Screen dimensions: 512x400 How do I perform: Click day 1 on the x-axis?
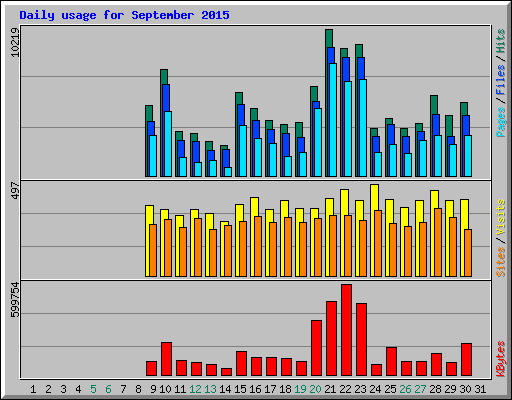[x=33, y=389]
